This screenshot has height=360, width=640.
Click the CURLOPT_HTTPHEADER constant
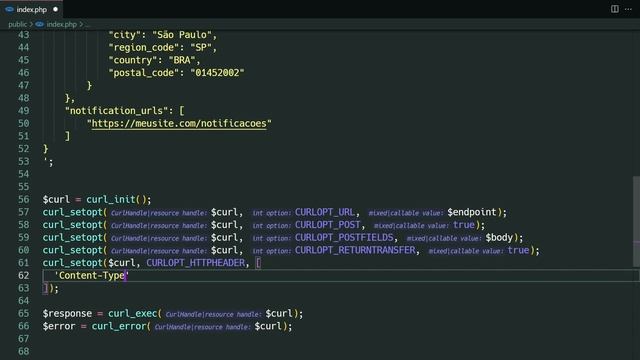196,263
